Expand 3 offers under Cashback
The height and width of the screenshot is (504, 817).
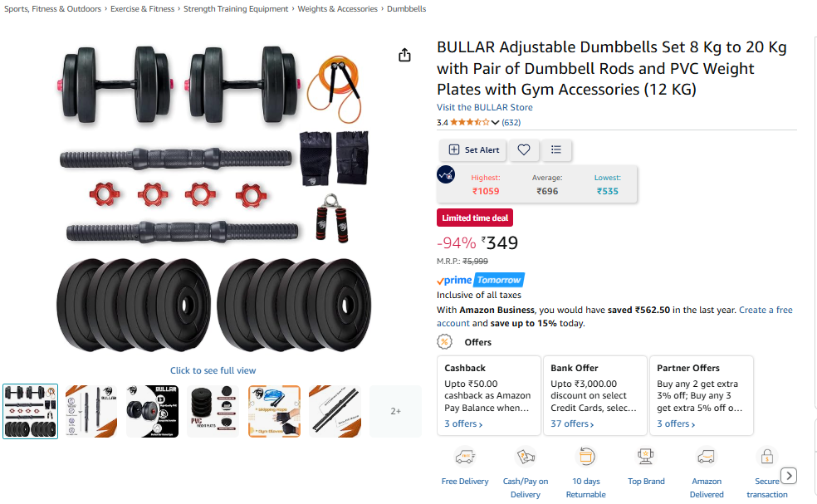[x=463, y=423]
